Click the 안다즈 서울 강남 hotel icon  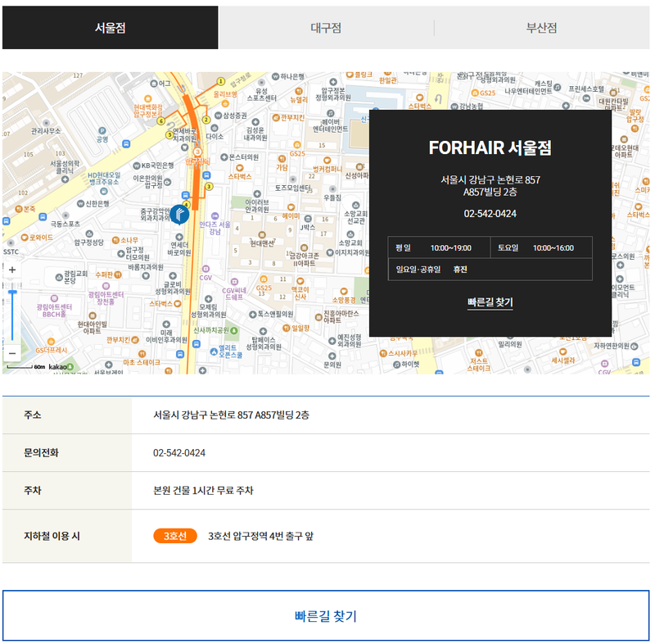point(215,216)
